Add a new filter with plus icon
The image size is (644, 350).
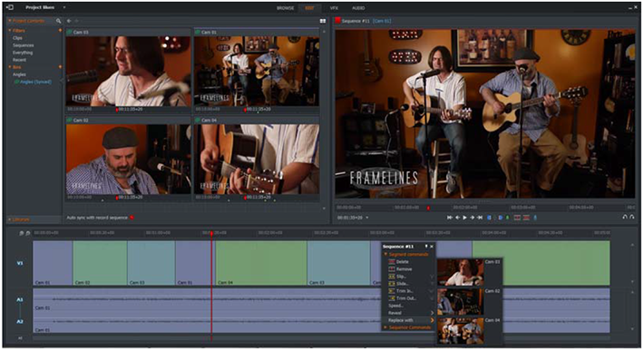(x=61, y=31)
